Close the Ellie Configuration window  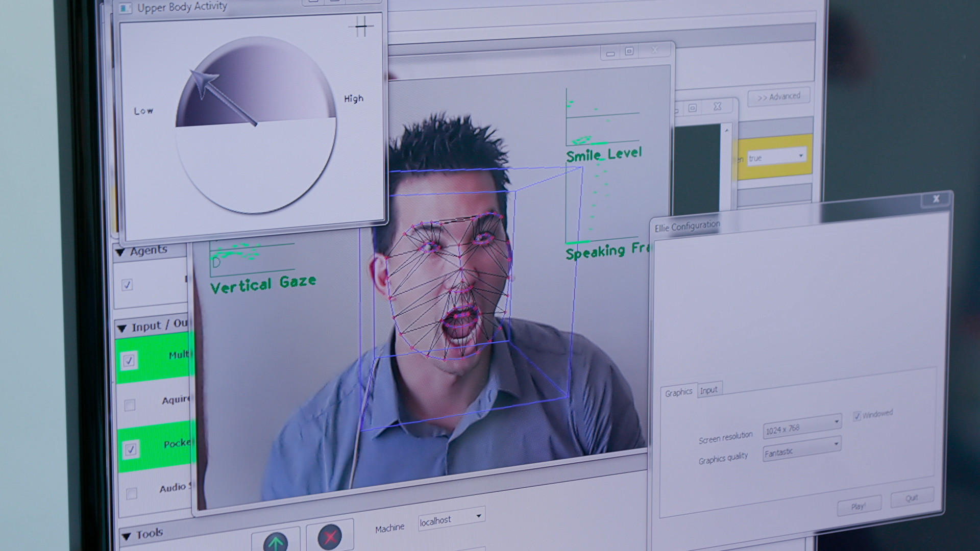point(936,199)
